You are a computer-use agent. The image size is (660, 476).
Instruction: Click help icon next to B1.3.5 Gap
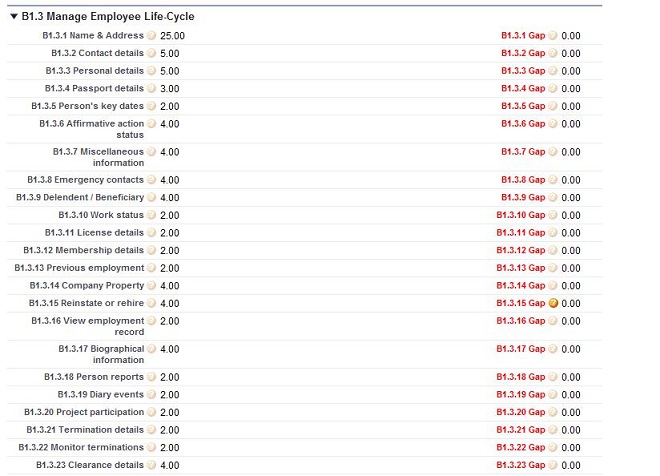(553, 106)
